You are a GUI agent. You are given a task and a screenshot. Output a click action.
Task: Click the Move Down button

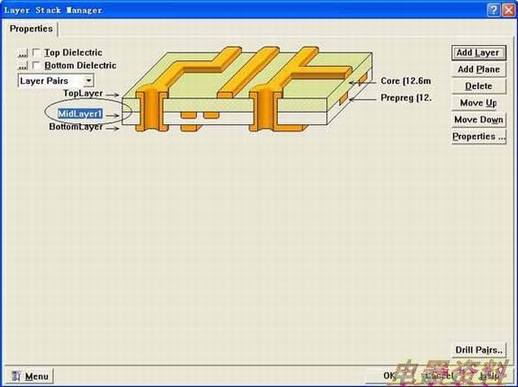click(479, 119)
